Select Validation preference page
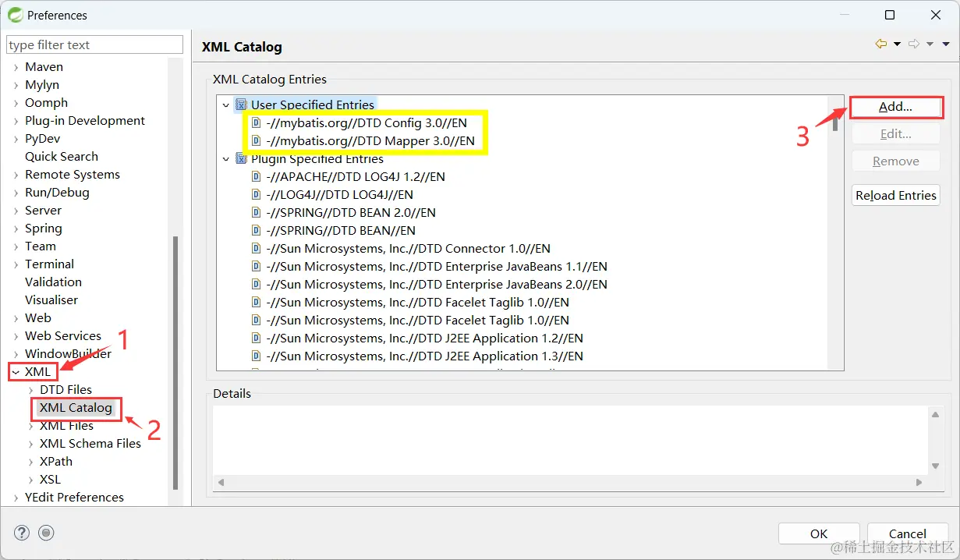960x560 pixels. 53,282
